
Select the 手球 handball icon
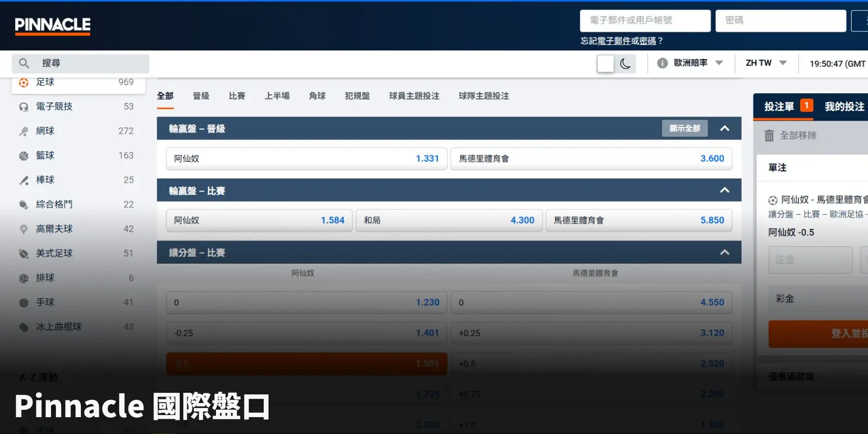(23, 302)
